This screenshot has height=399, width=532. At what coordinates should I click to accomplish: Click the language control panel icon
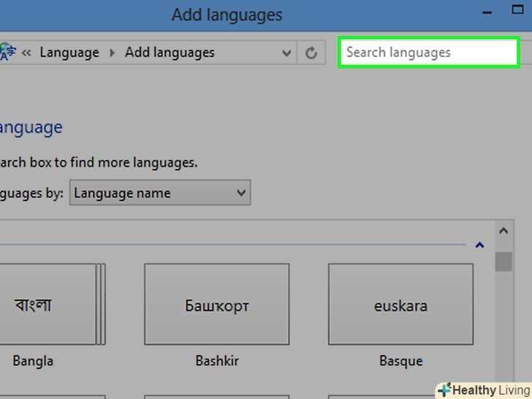7,52
